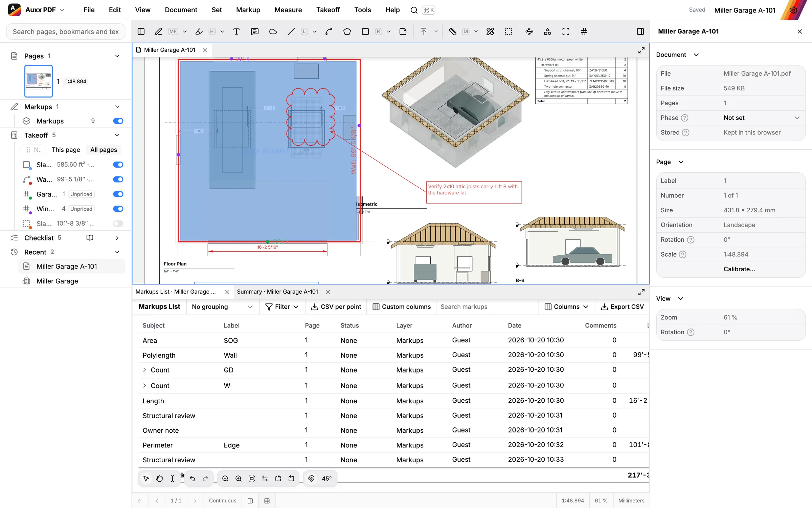
Task: Toggle the Gara... count takeoff switch
Action: pyautogui.click(x=118, y=194)
